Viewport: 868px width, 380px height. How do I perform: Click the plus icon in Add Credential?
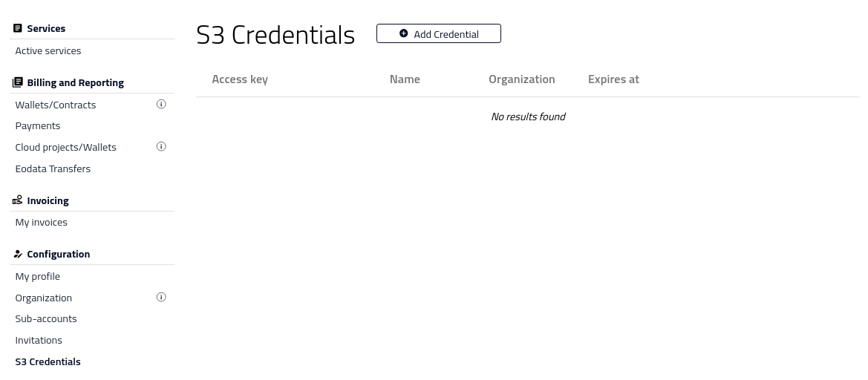click(x=403, y=33)
